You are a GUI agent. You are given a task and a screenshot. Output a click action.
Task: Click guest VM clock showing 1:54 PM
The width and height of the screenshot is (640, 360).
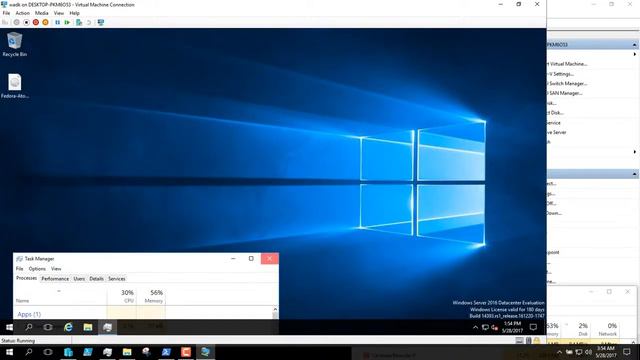[512, 327]
